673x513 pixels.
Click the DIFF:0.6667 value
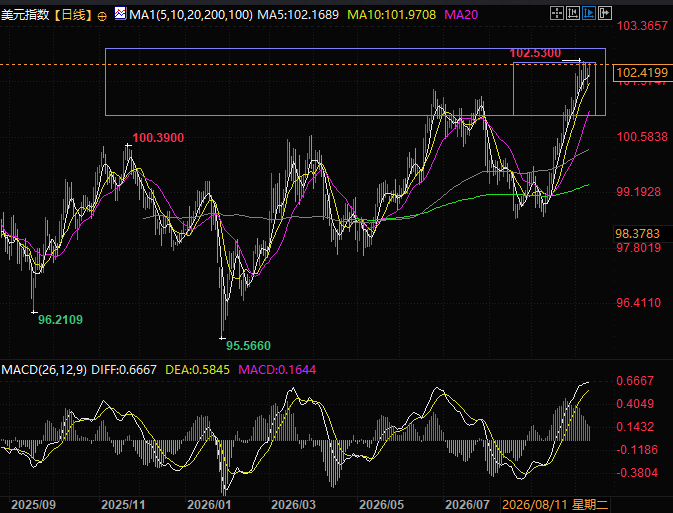pyautogui.click(x=124, y=370)
